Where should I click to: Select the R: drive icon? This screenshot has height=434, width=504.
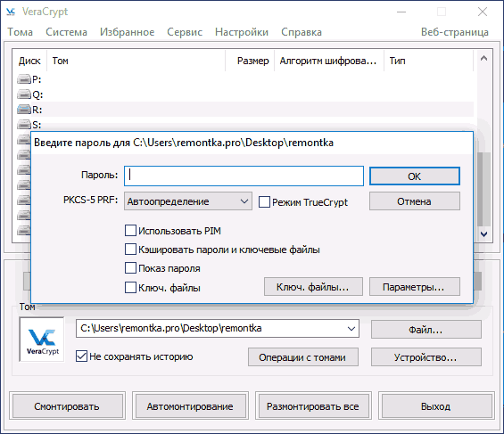point(24,110)
